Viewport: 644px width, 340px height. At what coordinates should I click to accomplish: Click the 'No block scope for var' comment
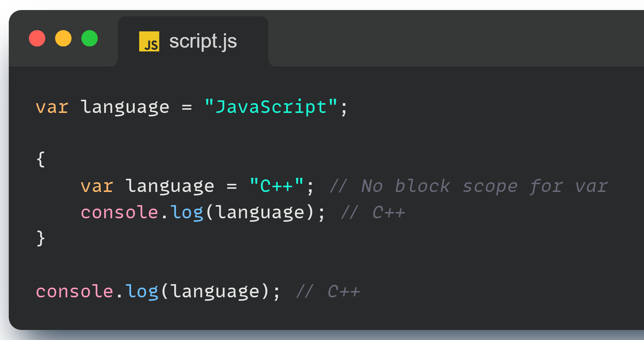[x=469, y=186]
